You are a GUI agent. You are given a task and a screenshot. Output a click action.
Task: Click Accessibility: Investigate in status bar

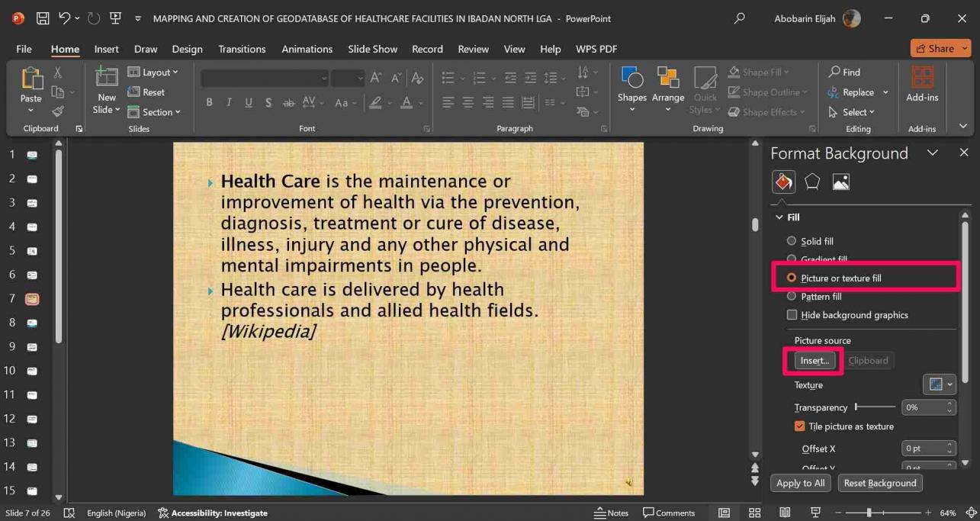[213, 513]
